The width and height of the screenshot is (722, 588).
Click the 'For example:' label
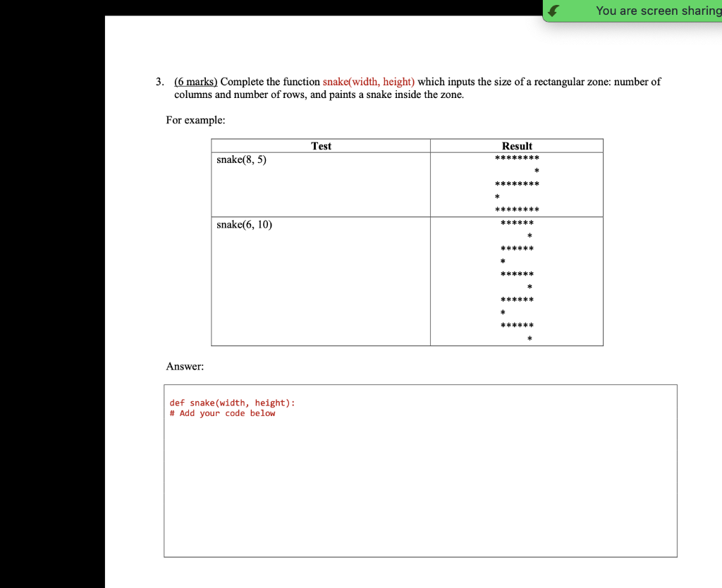[x=196, y=120]
